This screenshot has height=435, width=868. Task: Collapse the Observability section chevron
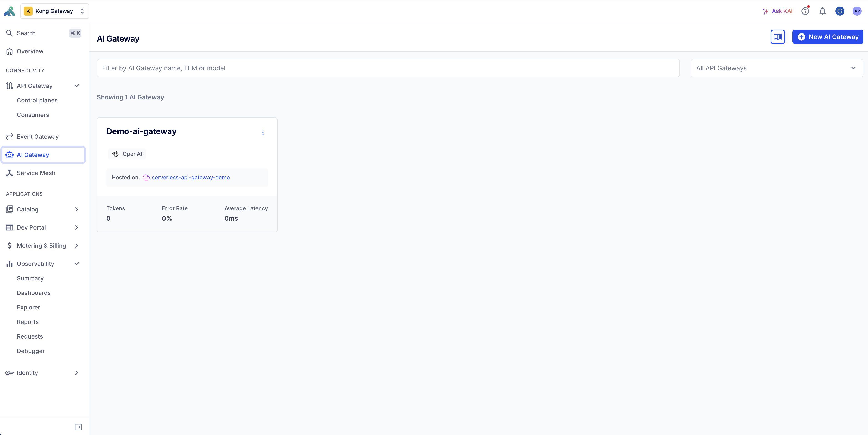pos(77,264)
